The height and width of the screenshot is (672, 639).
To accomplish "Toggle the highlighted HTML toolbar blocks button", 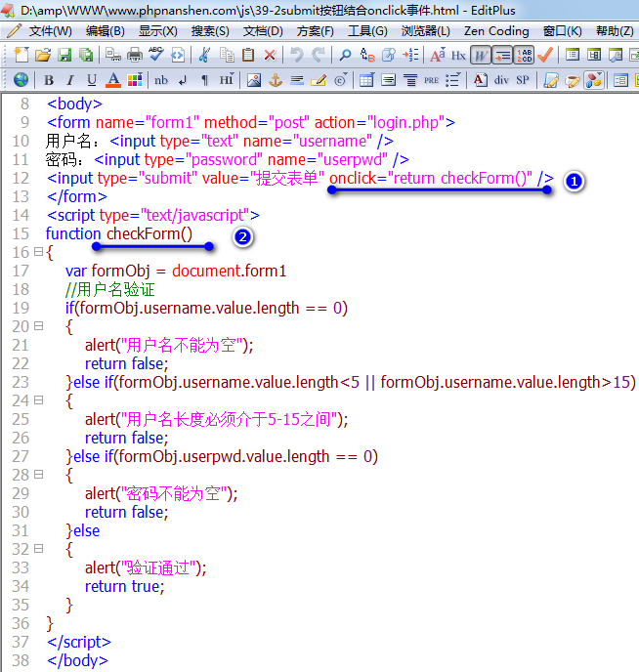I will pos(594,80).
